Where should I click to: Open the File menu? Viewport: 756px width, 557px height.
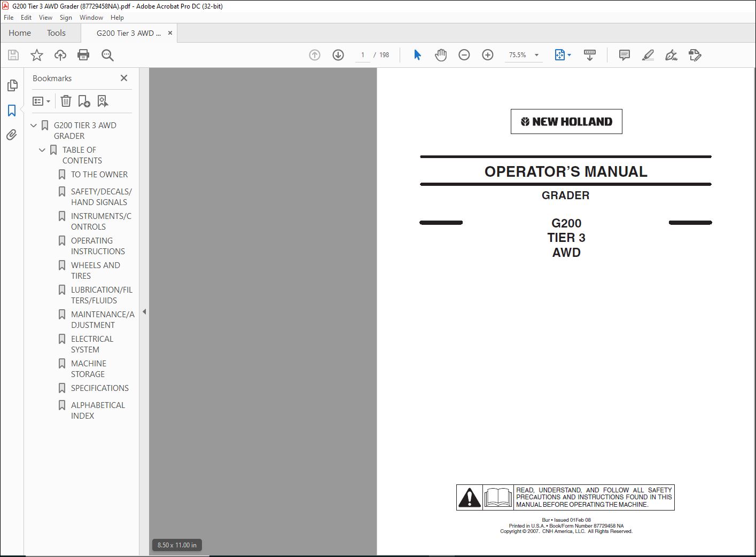[x=9, y=18]
